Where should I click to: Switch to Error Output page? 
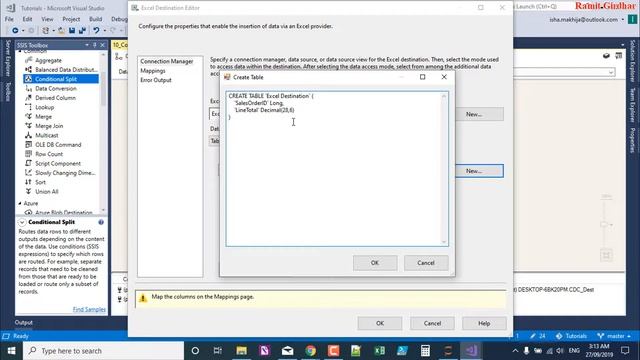(x=156, y=80)
